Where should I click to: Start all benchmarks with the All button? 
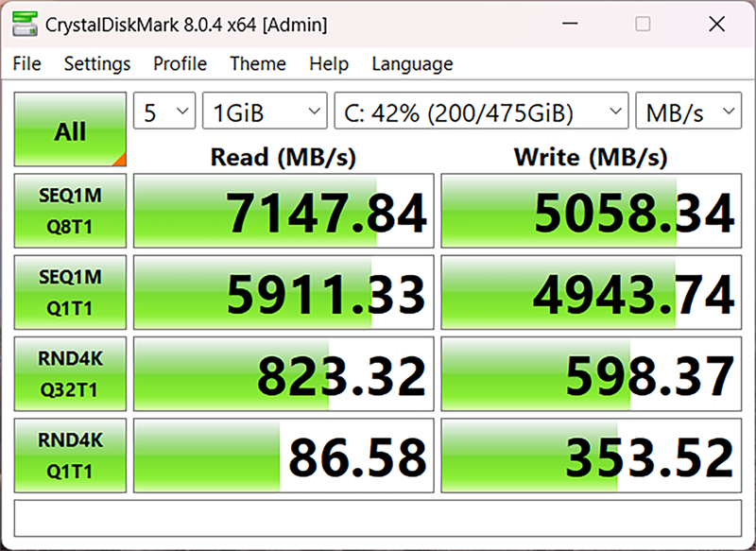[x=70, y=129]
